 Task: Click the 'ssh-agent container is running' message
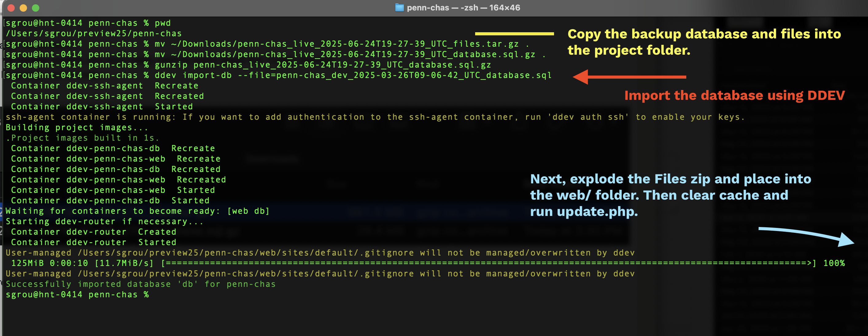[375, 117]
